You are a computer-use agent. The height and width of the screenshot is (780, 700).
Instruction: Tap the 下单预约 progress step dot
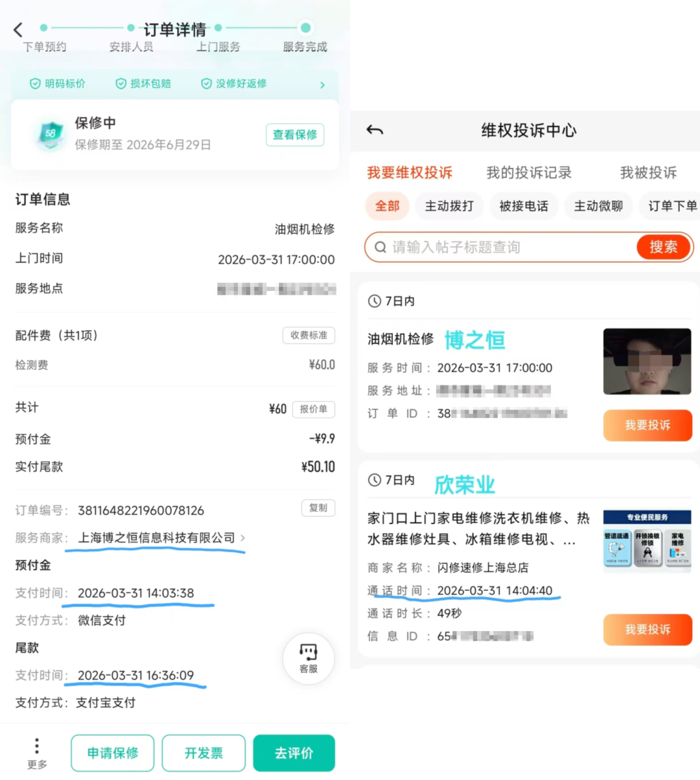pyautogui.click(x=43, y=28)
